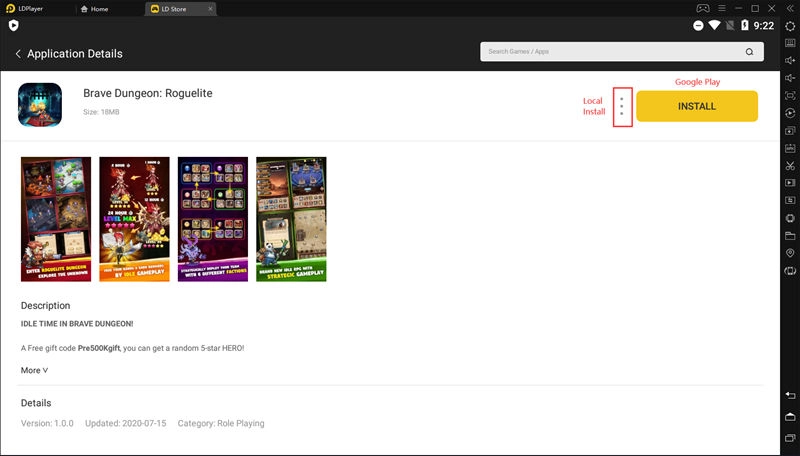Click Android home button in sidebar
Image resolution: width=800 pixels, height=456 pixels.
coord(790,417)
